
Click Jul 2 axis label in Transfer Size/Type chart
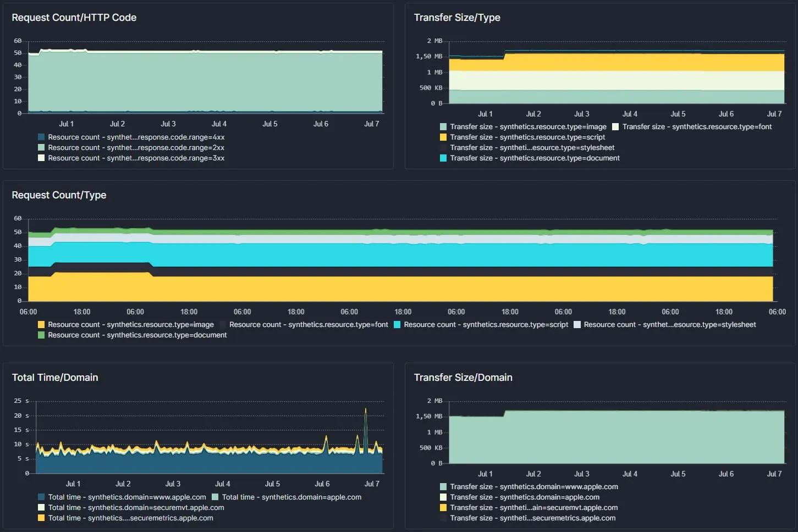click(533, 114)
